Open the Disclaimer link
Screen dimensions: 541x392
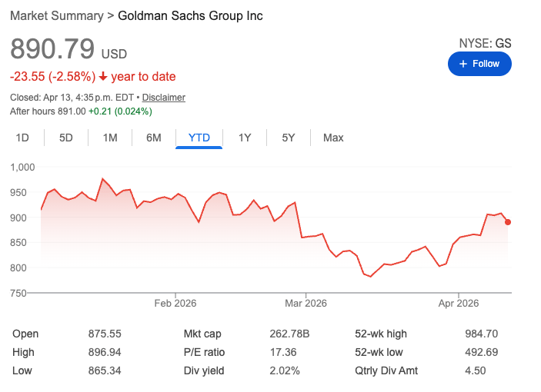pyautogui.click(x=164, y=98)
